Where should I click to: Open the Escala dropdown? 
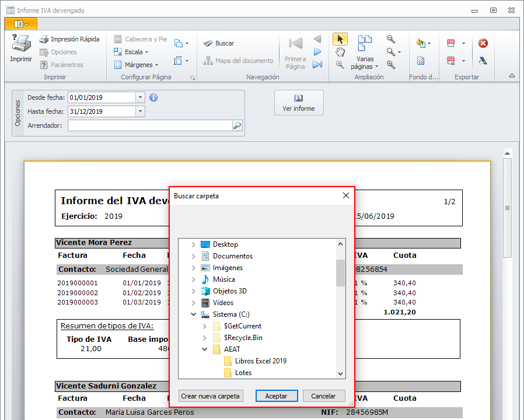click(131, 52)
